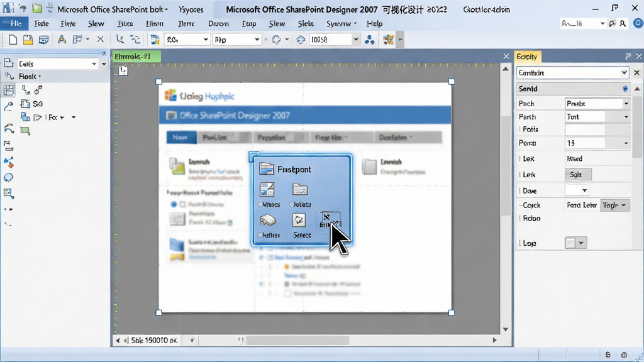Click the blue ellipse tool in left strip

tap(8, 178)
